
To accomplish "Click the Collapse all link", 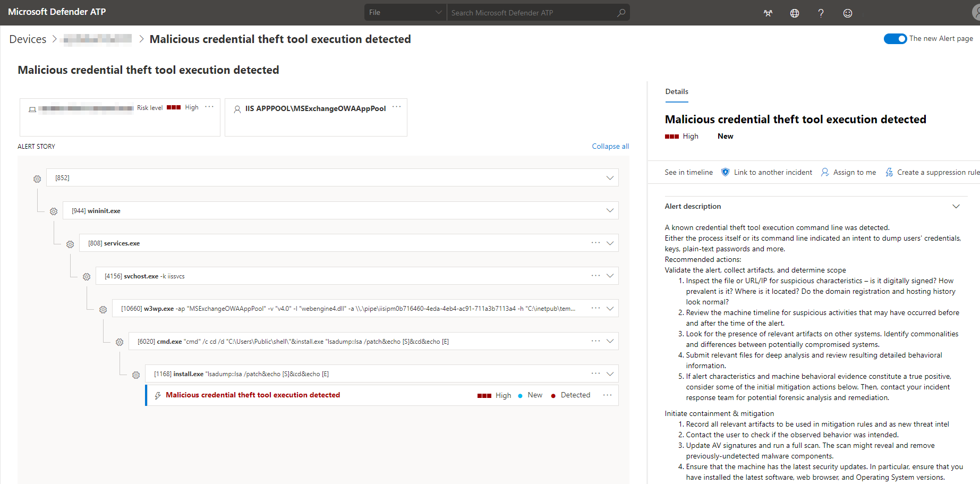I will point(610,146).
